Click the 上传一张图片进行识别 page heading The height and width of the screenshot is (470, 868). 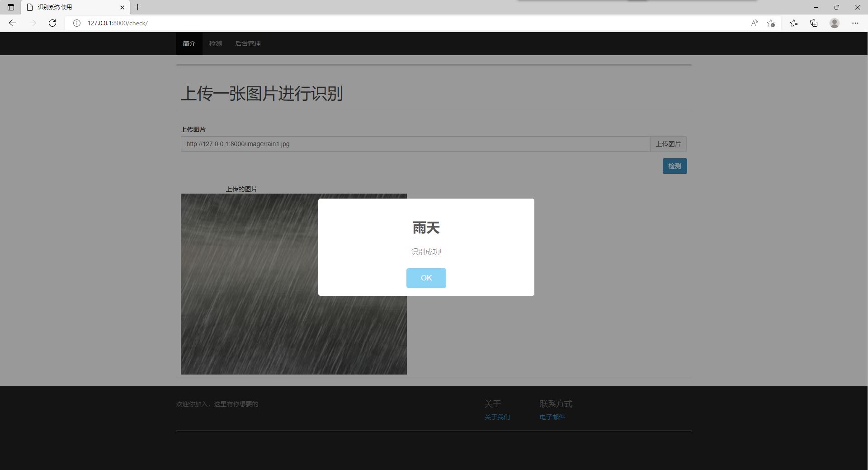pos(262,94)
